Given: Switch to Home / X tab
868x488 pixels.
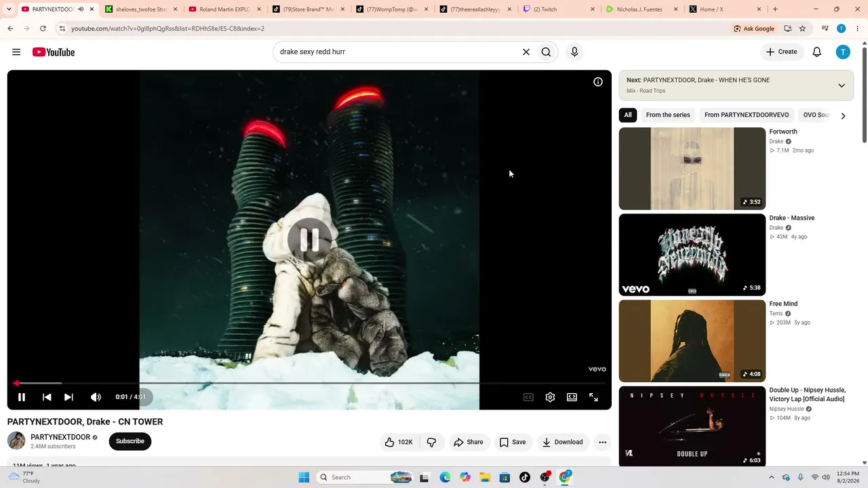Looking at the screenshot, I should pos(726,9).
